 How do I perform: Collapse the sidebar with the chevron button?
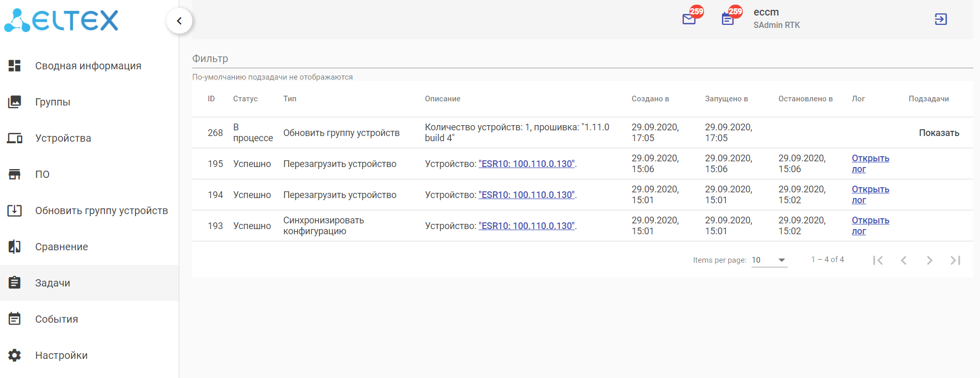pyautogui.click(x=179, y=21)
